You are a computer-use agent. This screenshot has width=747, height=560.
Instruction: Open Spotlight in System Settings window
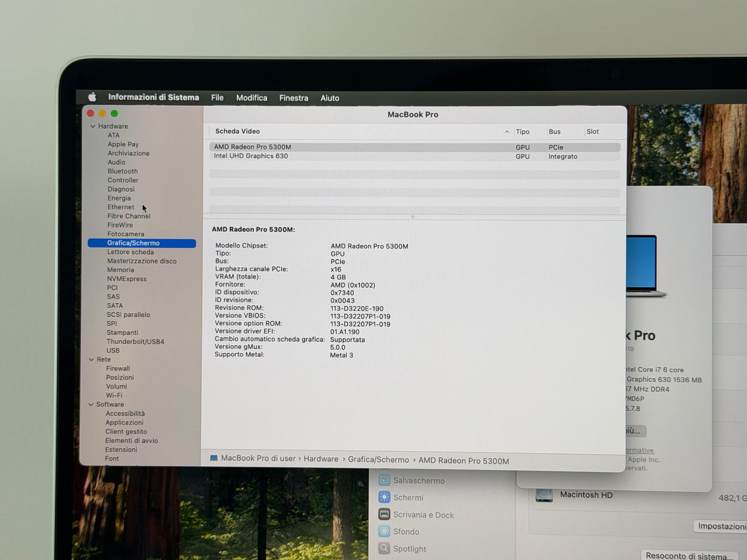tap(402, 549)
